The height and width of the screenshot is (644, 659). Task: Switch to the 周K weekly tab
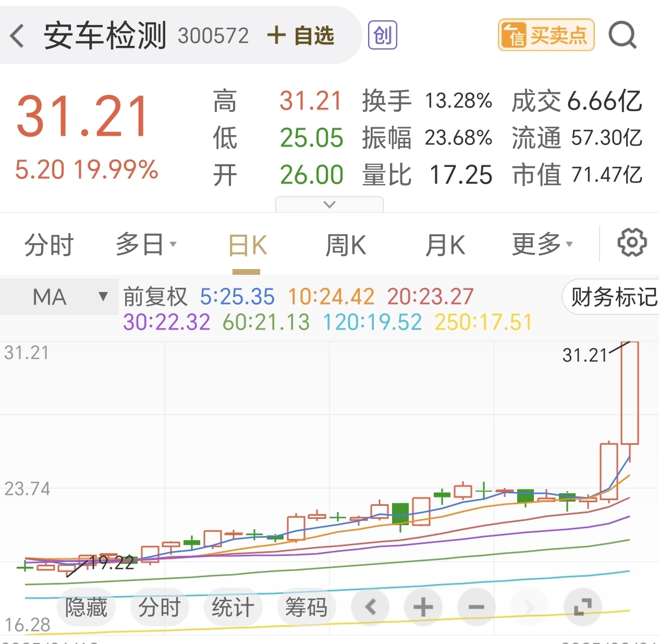[x=346, y=245]
